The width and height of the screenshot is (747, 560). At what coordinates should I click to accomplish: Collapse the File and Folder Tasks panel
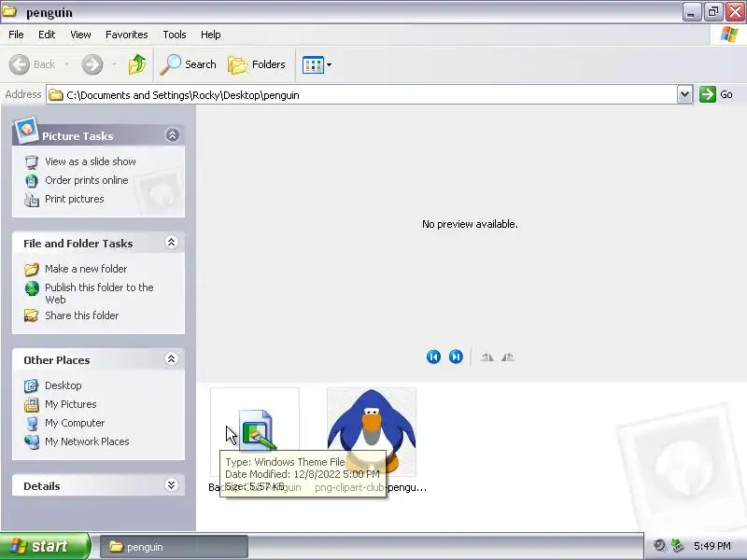(x=172, y=243)
